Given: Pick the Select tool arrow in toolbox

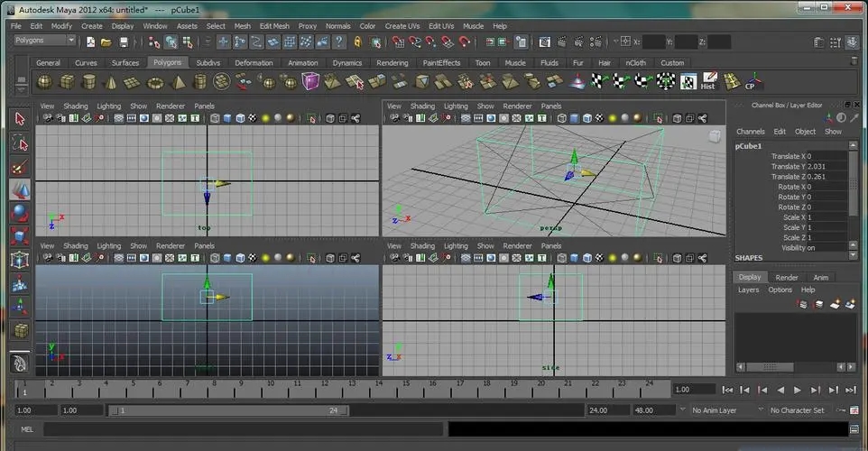Looking at the screenshot, I should (20, 120).
